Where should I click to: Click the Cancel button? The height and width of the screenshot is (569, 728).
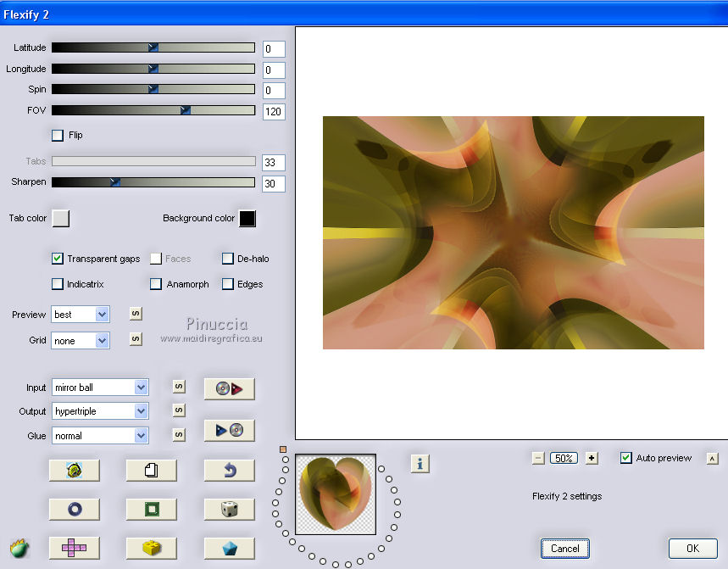point(565,549)
